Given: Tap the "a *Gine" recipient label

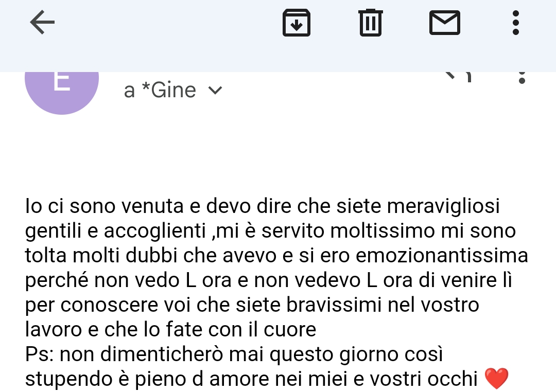Looking at the screenshot, I should point(160,91).
